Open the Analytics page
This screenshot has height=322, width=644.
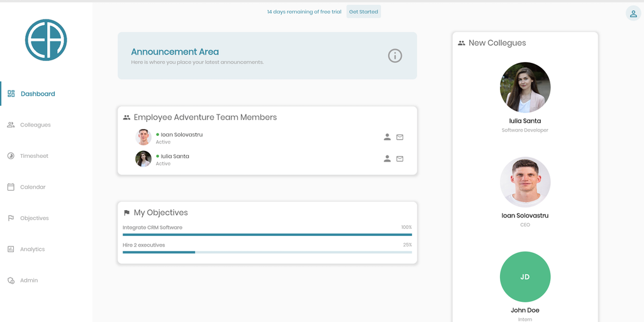click(x=32, y=250)
